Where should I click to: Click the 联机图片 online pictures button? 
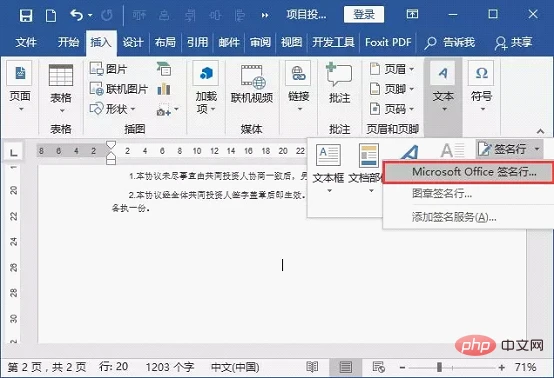pos(118,89)
